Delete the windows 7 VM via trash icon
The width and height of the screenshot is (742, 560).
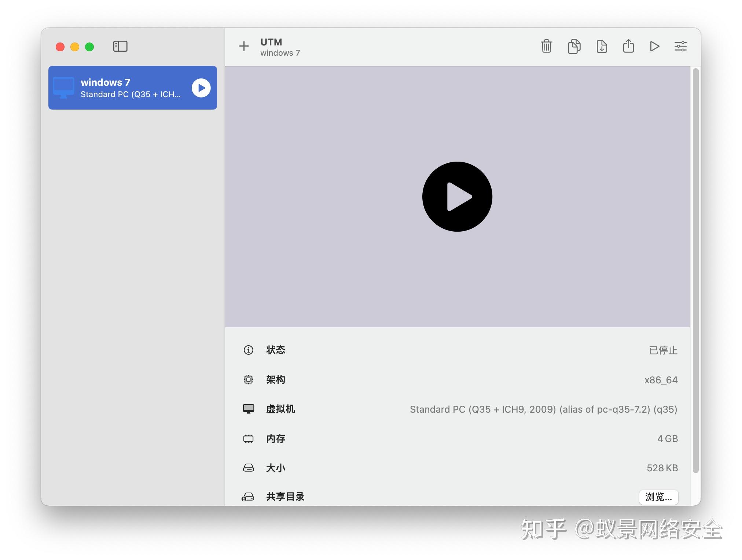[x=546, y=47]
